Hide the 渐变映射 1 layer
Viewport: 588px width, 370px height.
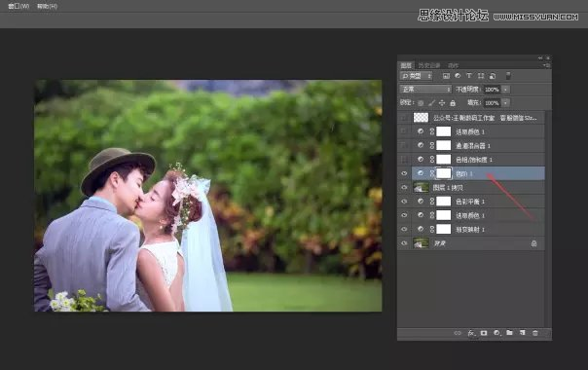pyautogui.click(x=404, y=229)
